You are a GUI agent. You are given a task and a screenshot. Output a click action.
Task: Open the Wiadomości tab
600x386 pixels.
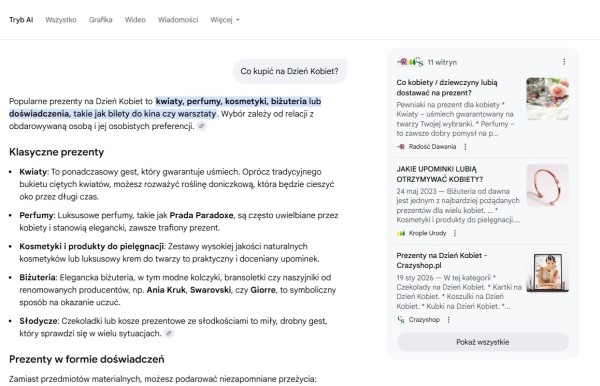178,20
